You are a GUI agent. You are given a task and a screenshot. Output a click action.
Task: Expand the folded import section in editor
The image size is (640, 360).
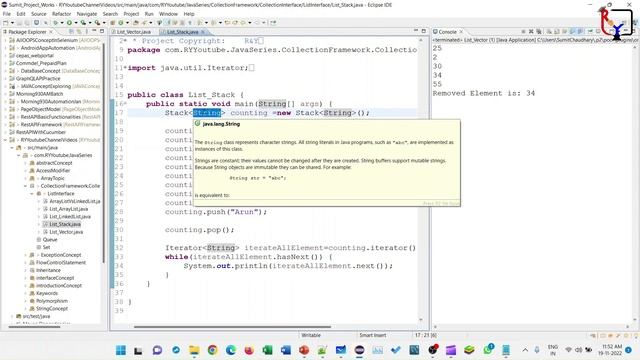pyautogui.click(x=125, y=68)
